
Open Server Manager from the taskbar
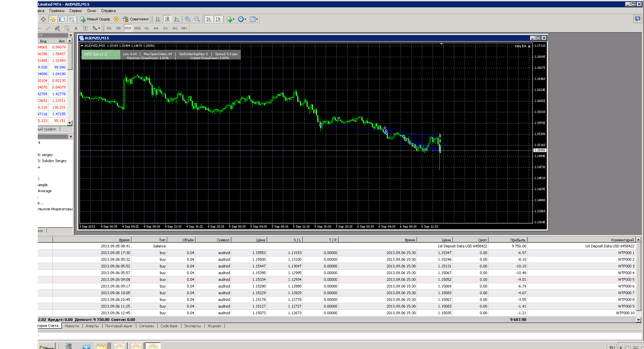point(69,346)
